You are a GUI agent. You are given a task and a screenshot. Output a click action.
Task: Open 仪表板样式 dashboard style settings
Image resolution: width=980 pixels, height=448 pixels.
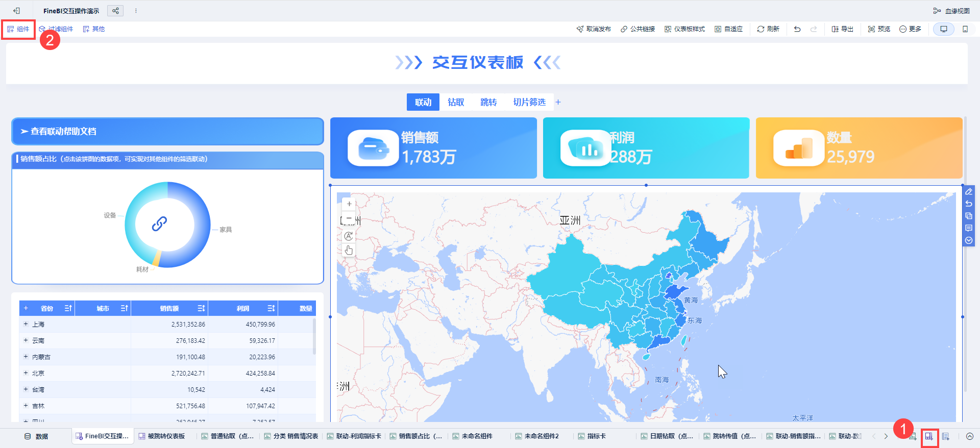(684, 29)
